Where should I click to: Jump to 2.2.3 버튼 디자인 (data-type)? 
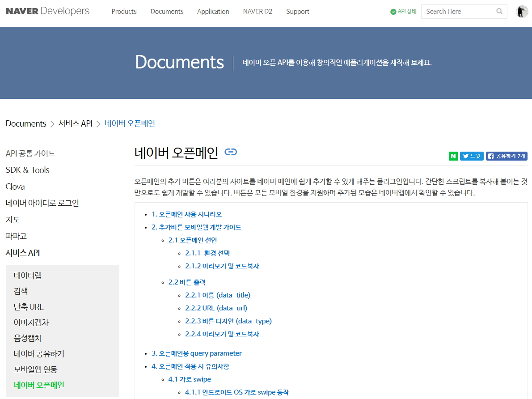(228, 321)
